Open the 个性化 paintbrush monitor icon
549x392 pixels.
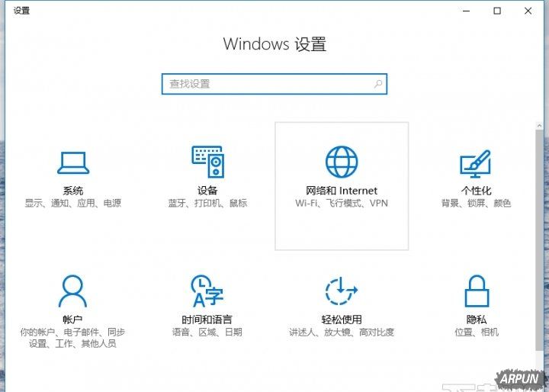coord(476,164)
